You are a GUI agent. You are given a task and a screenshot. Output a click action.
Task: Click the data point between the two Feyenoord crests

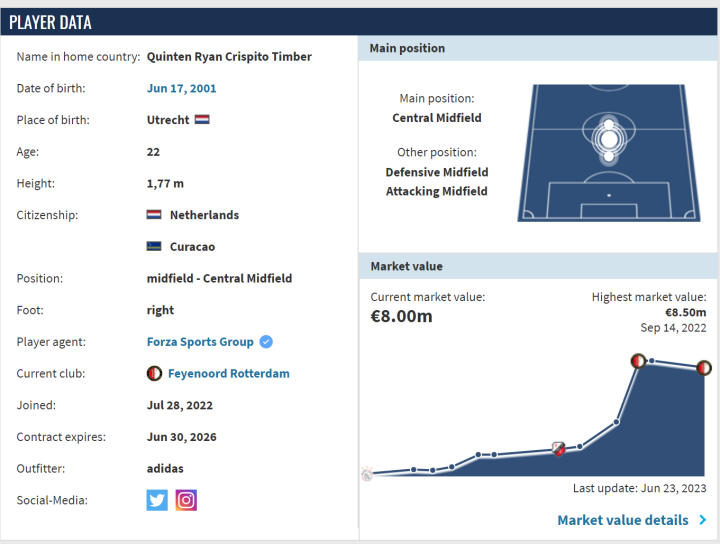click(x=652, y=361)
